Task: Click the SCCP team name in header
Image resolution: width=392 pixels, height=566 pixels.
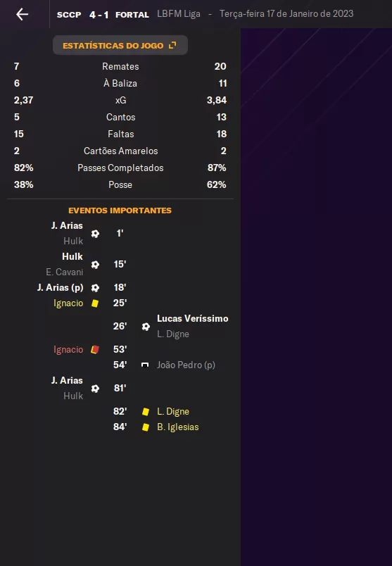Action: [x=69, y=15]
